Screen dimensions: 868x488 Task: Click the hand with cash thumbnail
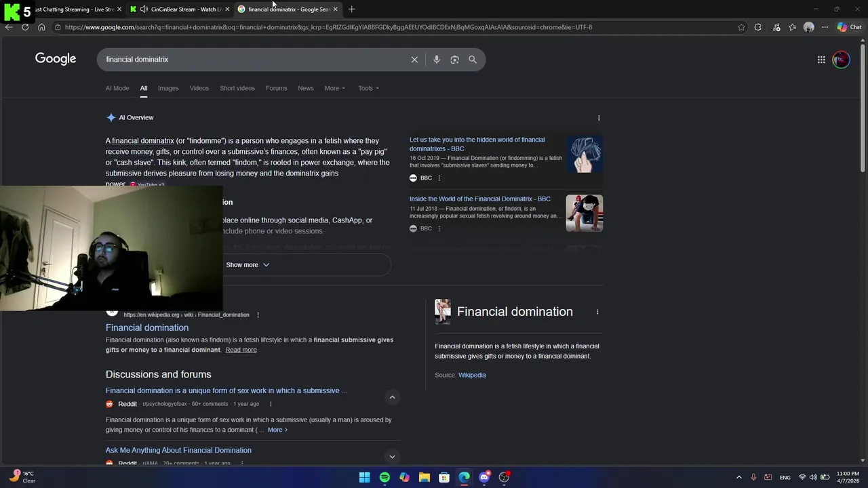(x=585, y=155)
